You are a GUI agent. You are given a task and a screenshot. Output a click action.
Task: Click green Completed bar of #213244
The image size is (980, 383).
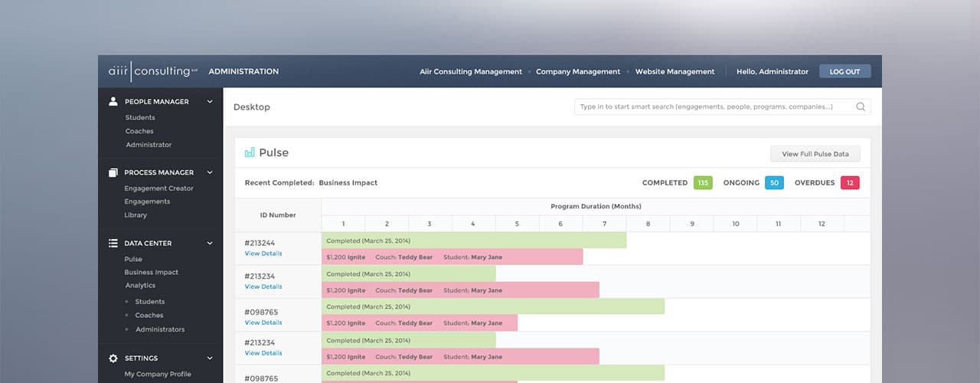pos(474,241)
